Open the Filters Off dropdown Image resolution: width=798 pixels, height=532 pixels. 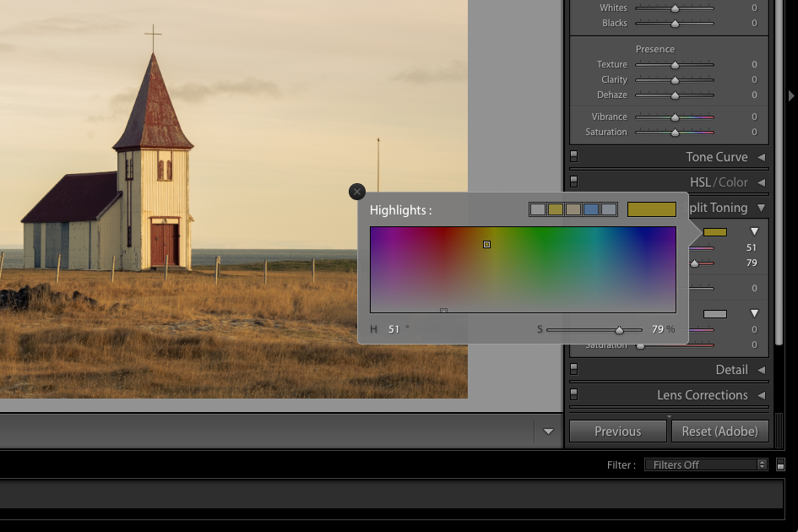[x=706, y=464]
